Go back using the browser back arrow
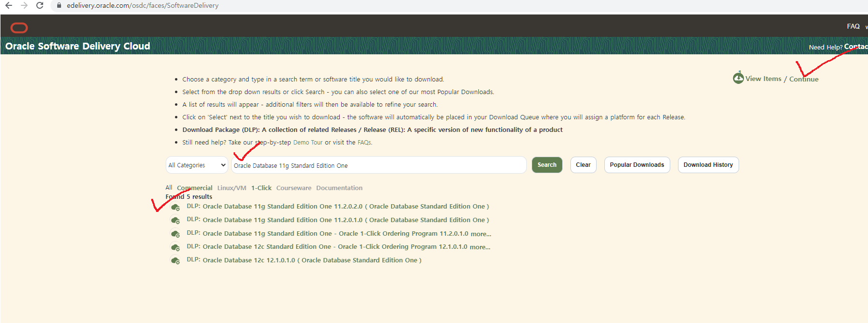Screen dimensions: 868x323 tap(9, 5)
